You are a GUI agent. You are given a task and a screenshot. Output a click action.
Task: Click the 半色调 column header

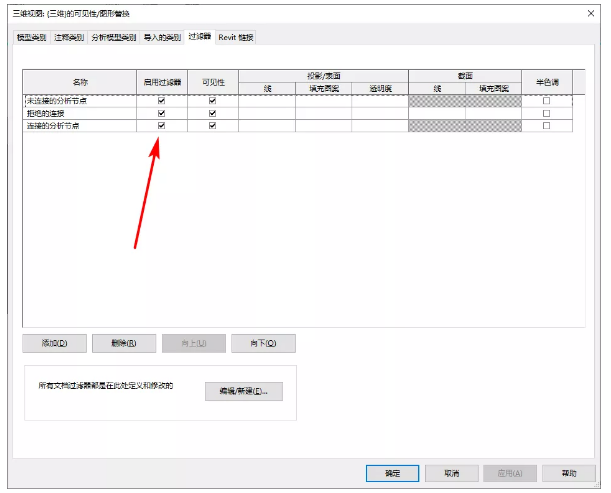(547, 82)
